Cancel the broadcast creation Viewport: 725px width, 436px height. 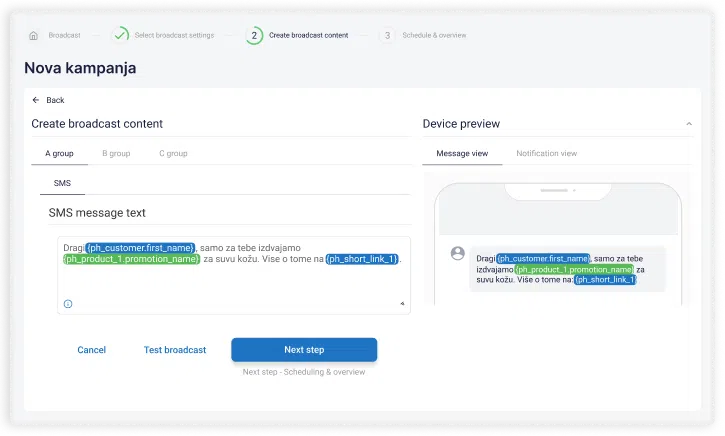[91, 350]
